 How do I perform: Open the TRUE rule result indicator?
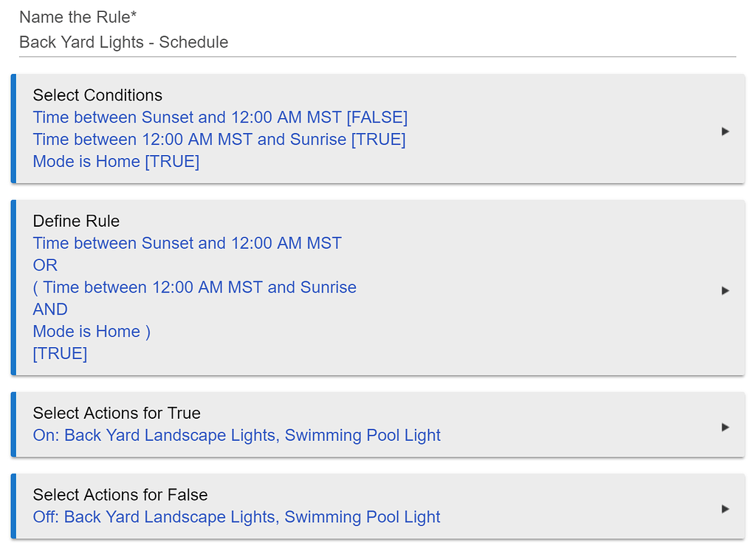click(60, 353)
